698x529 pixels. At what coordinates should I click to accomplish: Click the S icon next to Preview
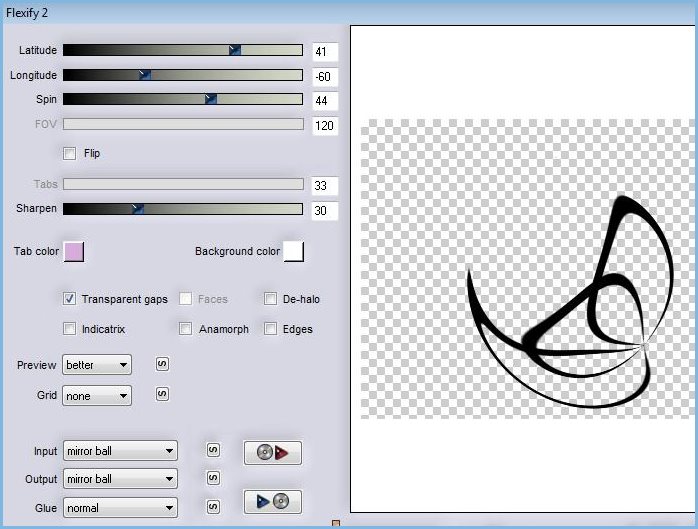(x=163, y=364)
